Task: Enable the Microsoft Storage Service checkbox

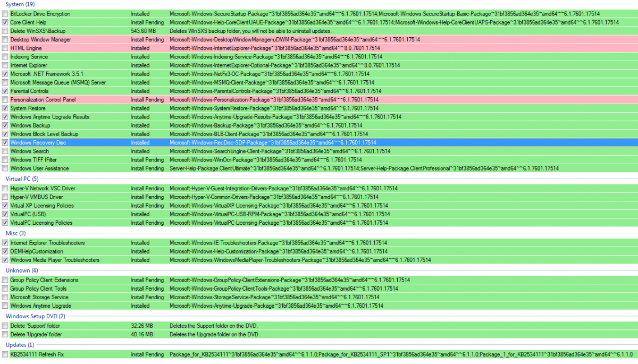Action: tap(5, 297)
